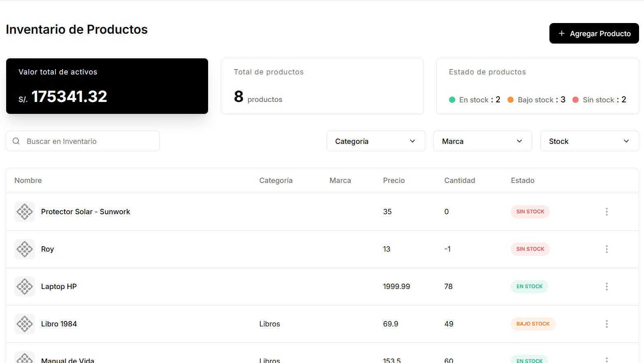Click price 1999.99 in Laptop HP row
Viewport: 644px width, 363px height.
click(396, 287)
